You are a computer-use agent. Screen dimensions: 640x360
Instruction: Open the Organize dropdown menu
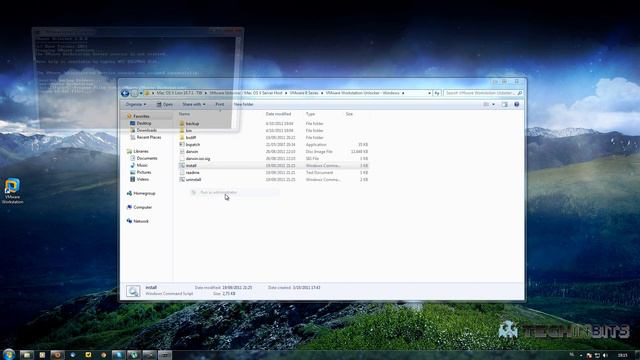136,104
